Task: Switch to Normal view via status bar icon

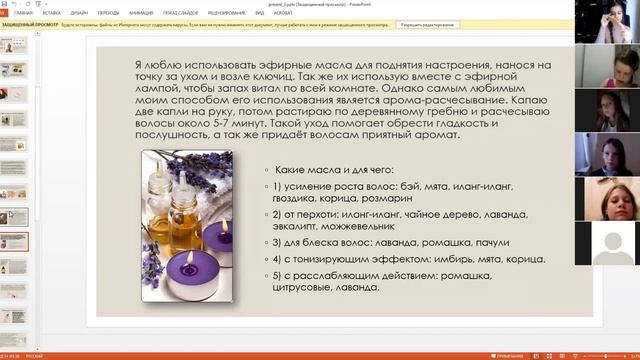Action: pos(536,356)
